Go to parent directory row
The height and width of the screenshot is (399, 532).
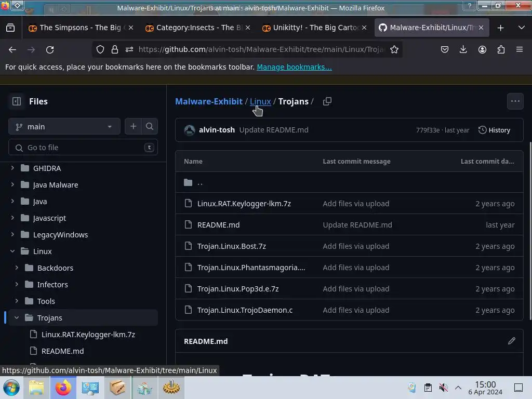349,182
